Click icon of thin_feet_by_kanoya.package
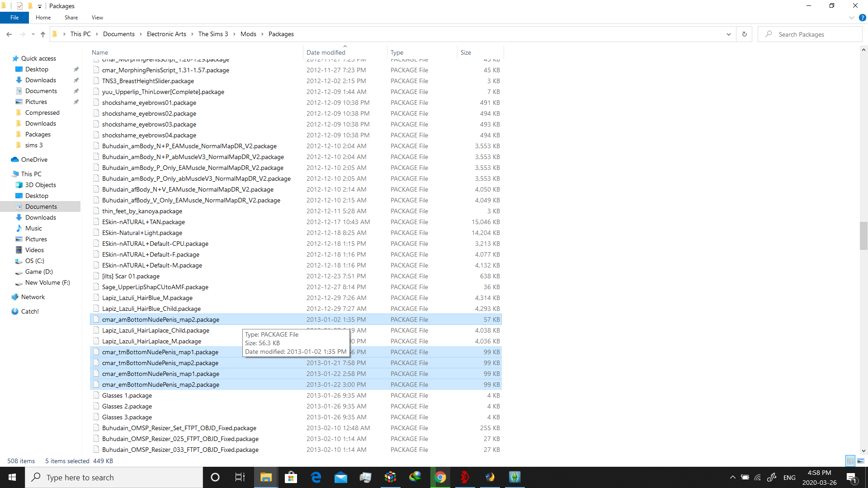868x488 pixels. [96, 211]
